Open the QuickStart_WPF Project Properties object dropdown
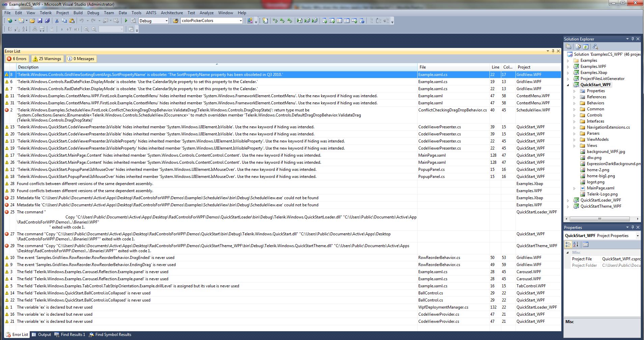 [638, 236]
